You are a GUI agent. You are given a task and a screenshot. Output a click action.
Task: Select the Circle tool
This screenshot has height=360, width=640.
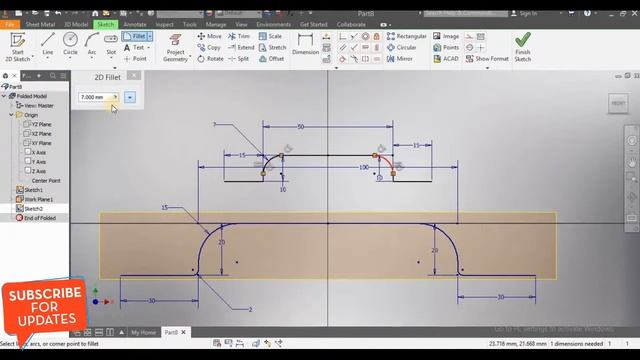tap(70, 44)
